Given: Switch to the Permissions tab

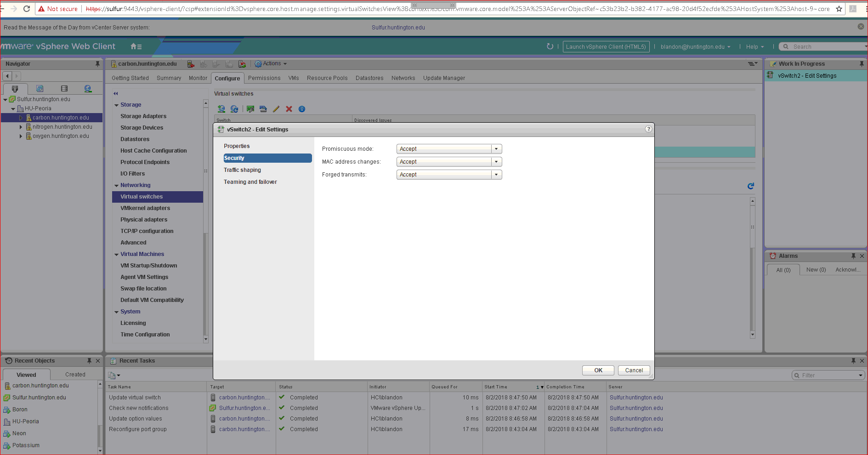Looking at the screenshot, I should point(264,78).
